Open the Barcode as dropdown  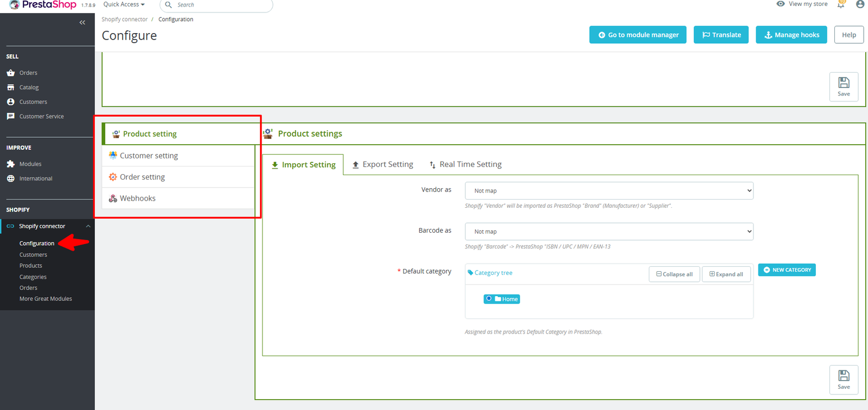click(x=609, y=232)
